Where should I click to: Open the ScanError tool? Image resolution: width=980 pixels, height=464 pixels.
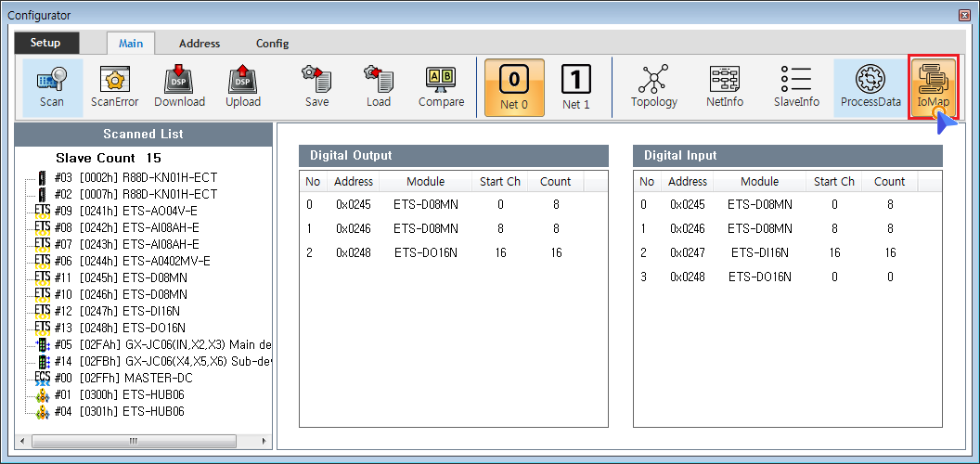click(114, 87)
